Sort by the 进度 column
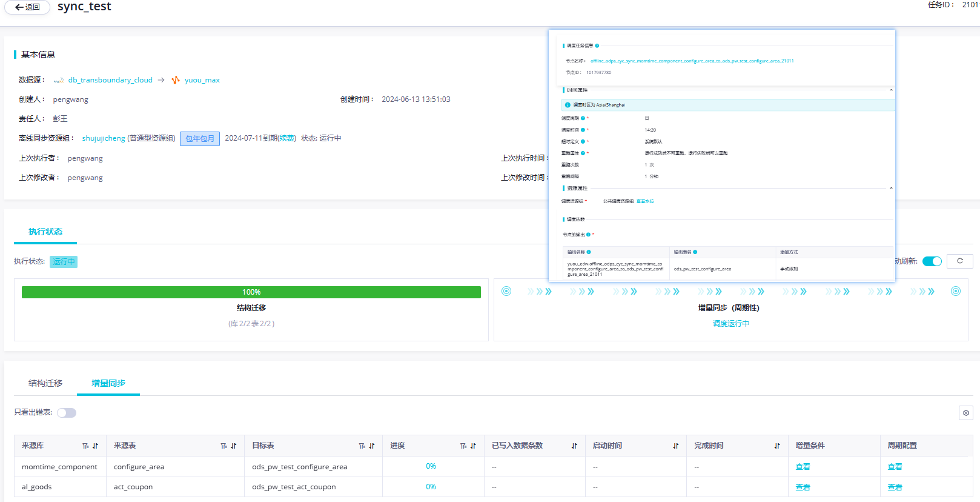The image size is (980, 502). click(473, 446)
